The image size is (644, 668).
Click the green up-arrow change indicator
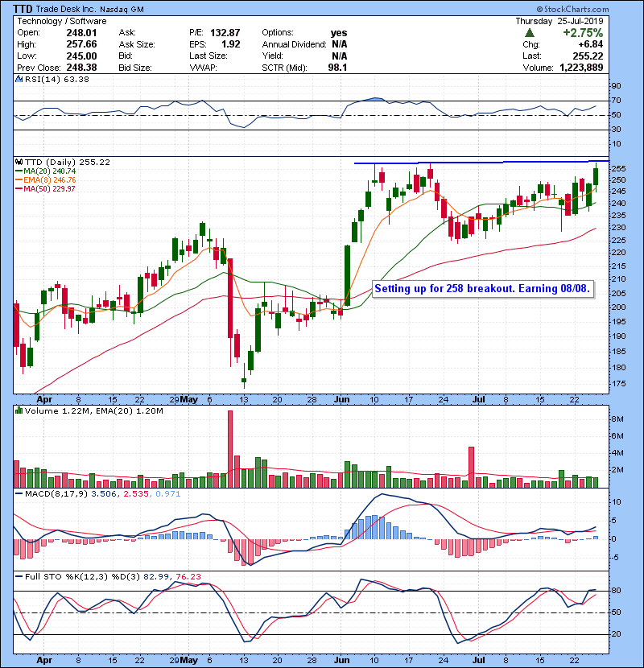530,33
